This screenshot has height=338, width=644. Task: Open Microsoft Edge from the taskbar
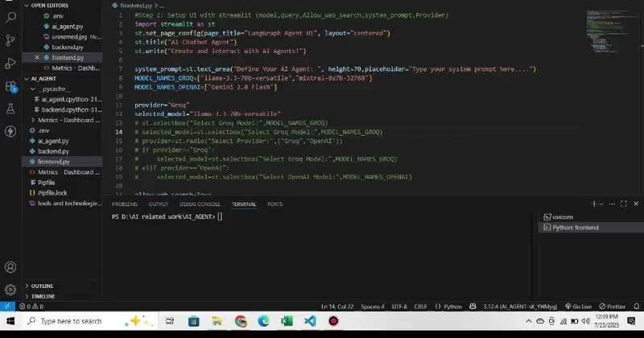click(x=264, y=321)
